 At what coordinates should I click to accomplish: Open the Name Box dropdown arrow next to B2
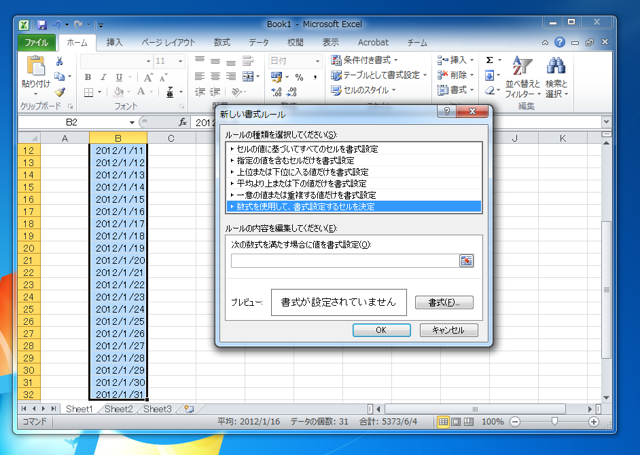[132, 122]
